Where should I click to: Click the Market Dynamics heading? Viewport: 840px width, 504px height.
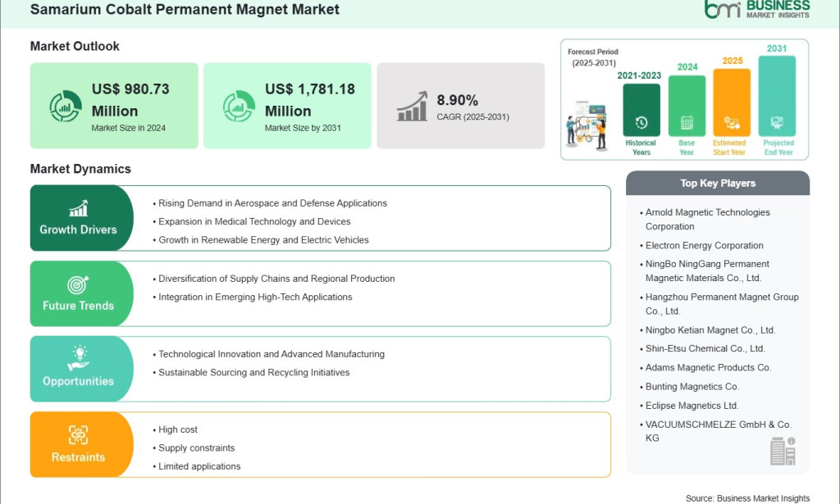point(80,169)
